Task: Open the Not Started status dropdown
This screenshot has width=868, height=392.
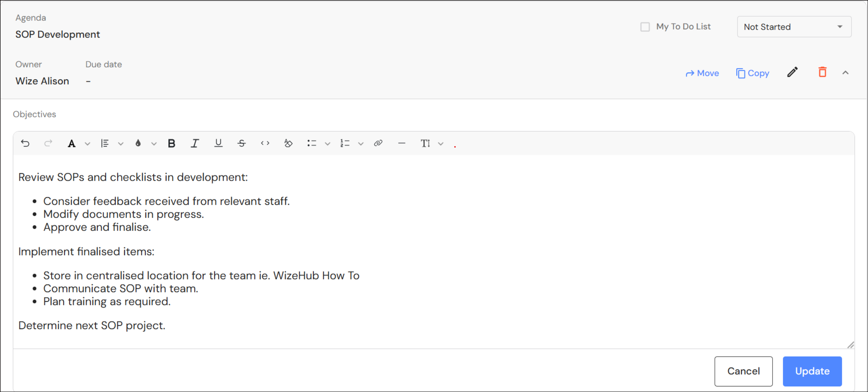Action: click(794, 27)
